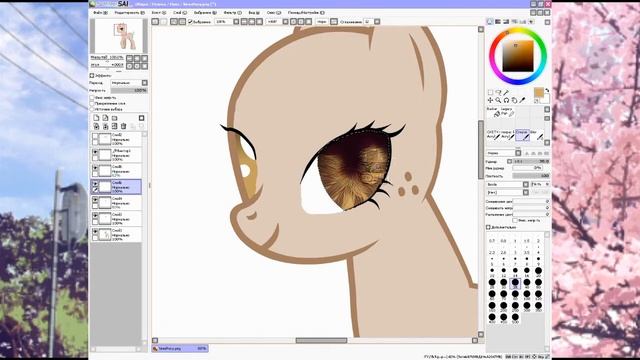Viewport: 640px width, 360px height.
Task: Expand the Эффекты section
Action: tap(92, 76)
